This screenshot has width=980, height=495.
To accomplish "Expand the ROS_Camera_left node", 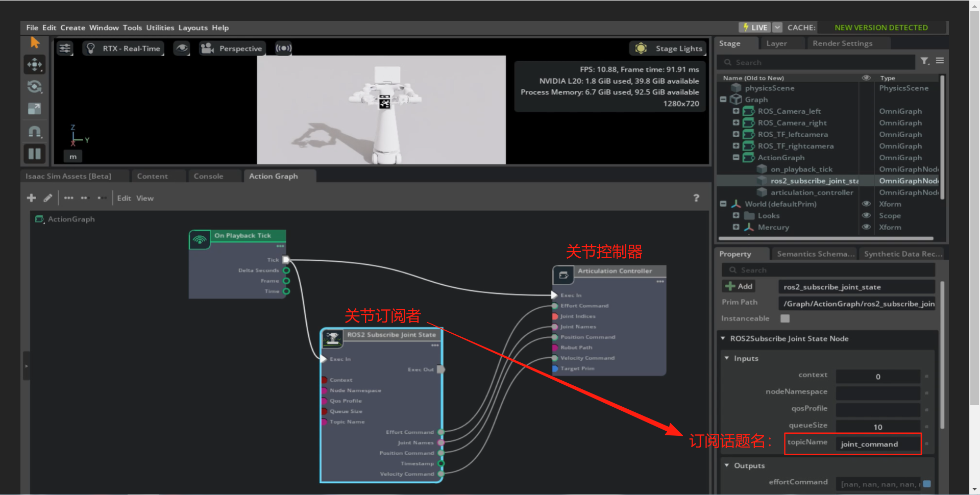I will point(736,111).
